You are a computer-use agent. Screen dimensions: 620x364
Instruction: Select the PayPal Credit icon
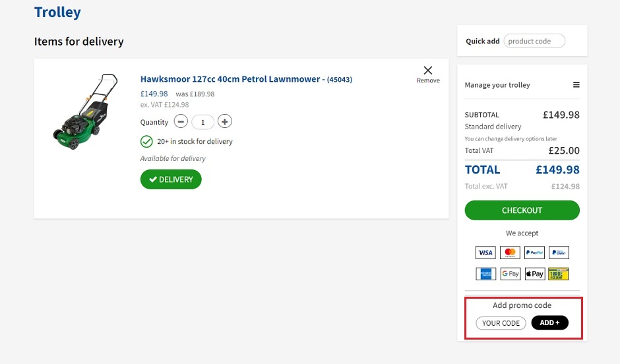(x=559, y=253)
